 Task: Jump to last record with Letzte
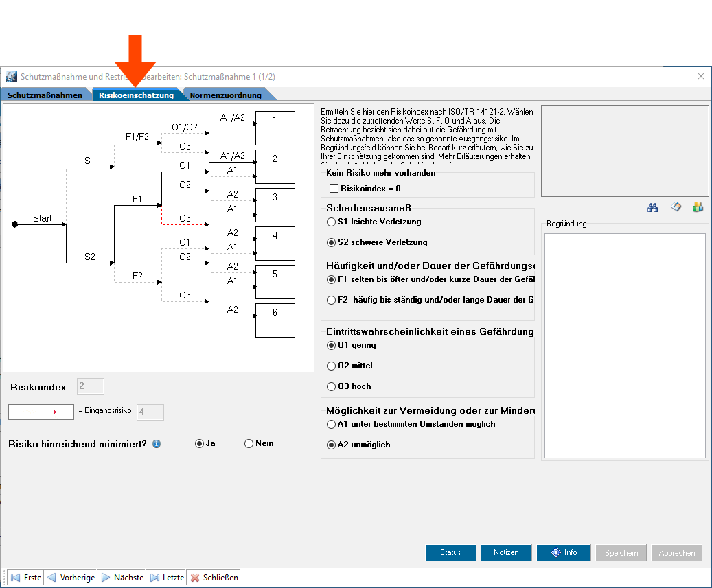pos(167,578)
